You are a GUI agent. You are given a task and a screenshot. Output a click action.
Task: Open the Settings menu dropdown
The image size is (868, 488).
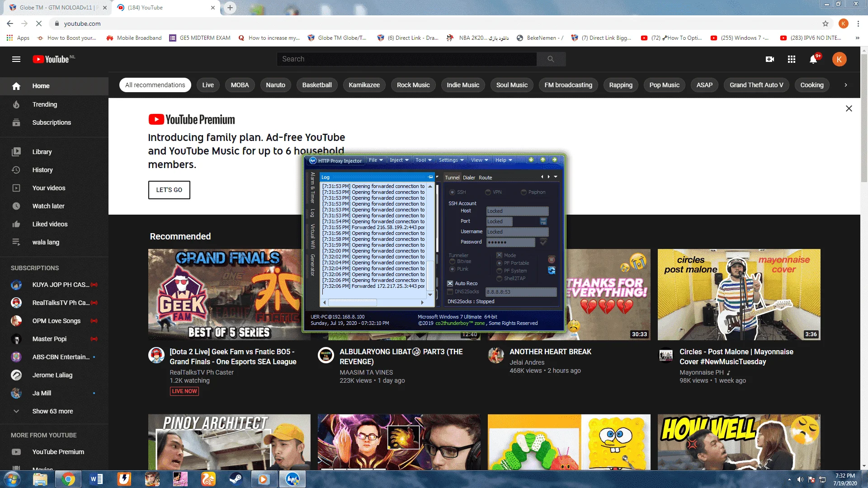coord(451,160)
